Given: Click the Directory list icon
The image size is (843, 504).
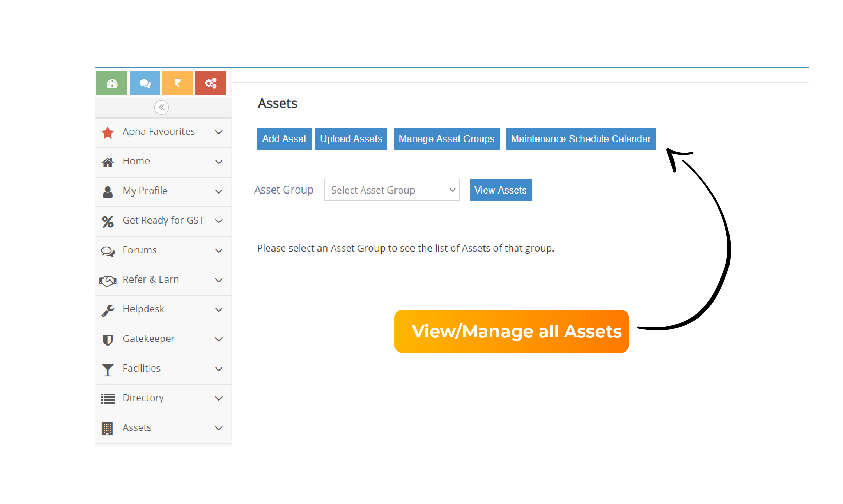Looking at the screenshot, I should (x=108, y=398).
